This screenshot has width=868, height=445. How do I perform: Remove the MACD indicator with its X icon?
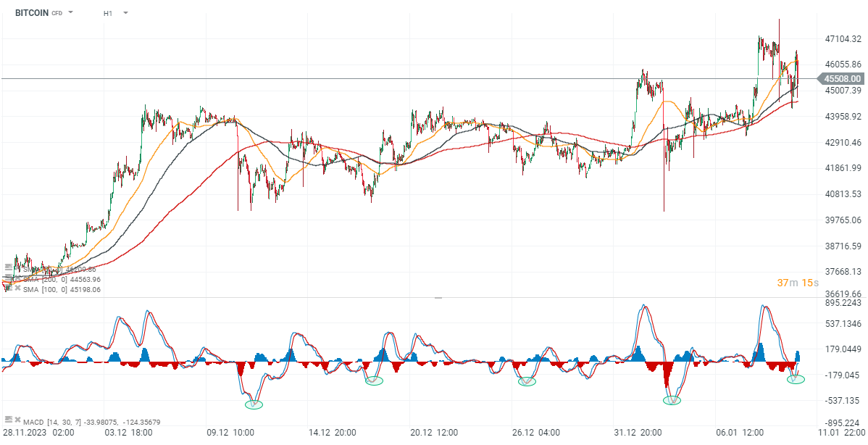pyautogui.click(x=17, y=420)
